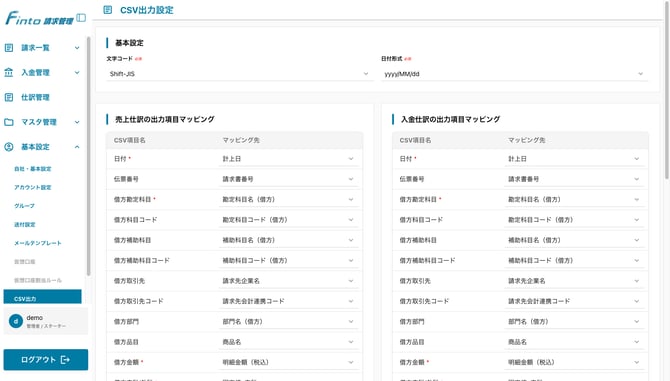Screen dimensions: 670x381
Task: Open 送付設定 submenu item
Action: pyautogui.click(x=25, y=225)
